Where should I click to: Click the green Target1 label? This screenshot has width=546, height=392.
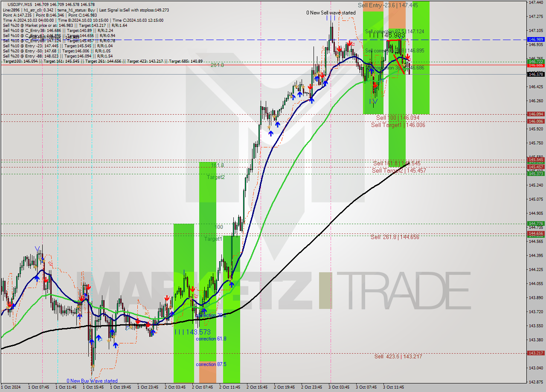213,239
